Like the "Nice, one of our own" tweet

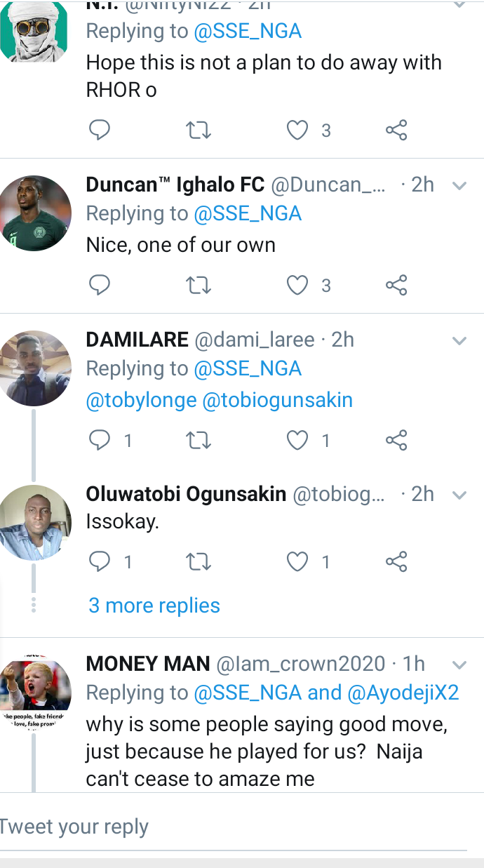(x=298, y=285)
